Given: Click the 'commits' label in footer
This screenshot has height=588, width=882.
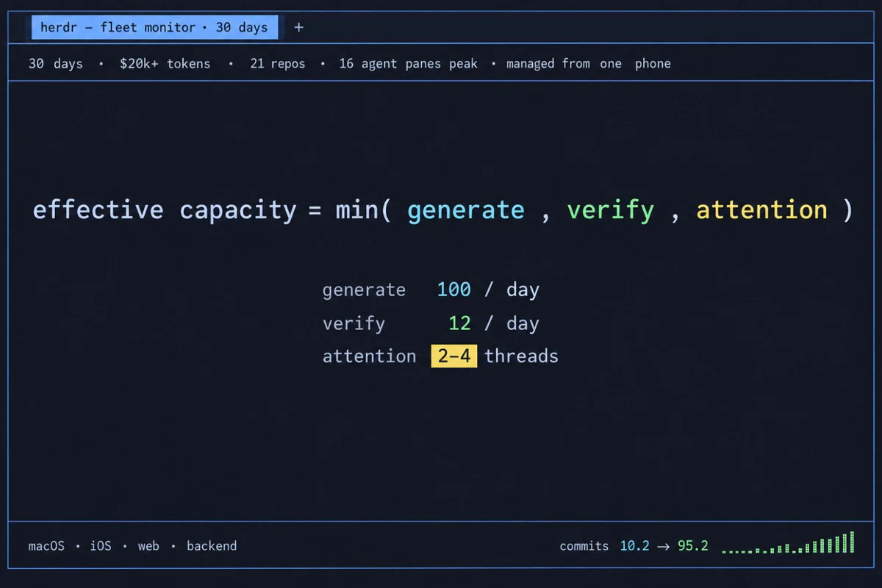Looking at the screenshot, I should [x=584, y=546].
